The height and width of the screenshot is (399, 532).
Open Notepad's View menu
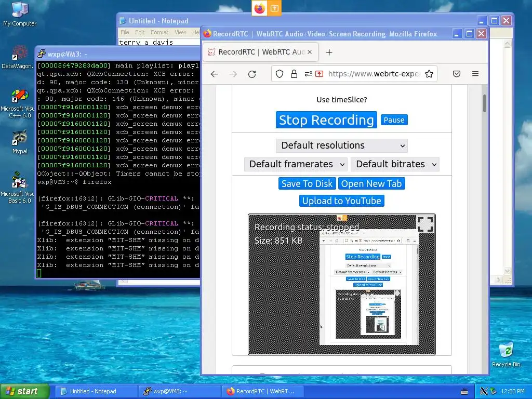click(180, 32)
